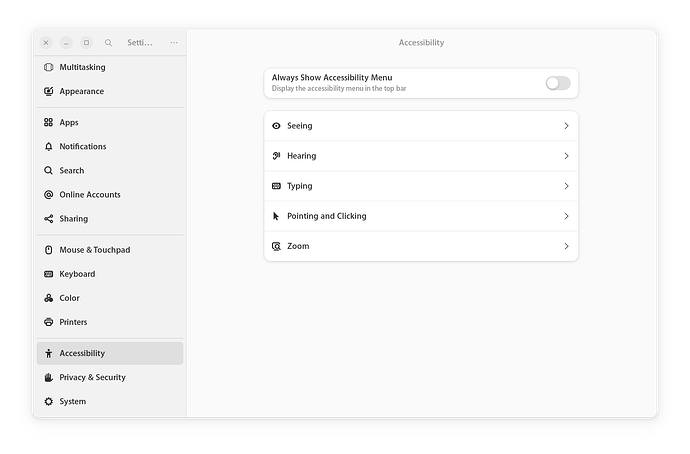Screen dimensions: 690x454
Task: Expand the Zoom row chevron
Action: (x=566, y=246)
